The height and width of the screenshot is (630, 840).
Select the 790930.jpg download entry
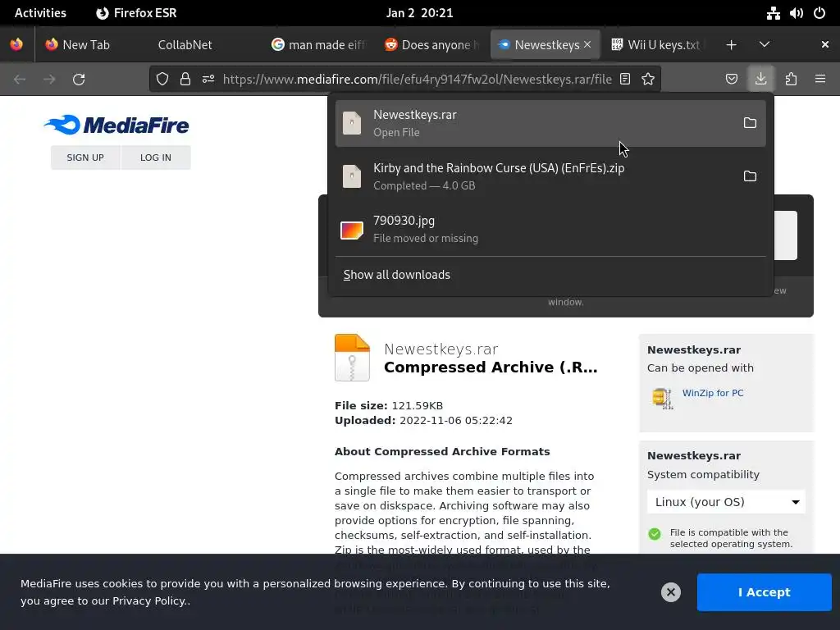pyautogui.click(x=550, y=229)
